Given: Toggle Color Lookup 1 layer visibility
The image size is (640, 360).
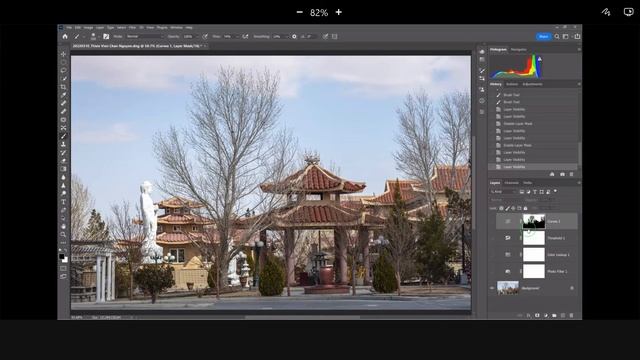Looking at the screenshot, I should pos(492,255).
